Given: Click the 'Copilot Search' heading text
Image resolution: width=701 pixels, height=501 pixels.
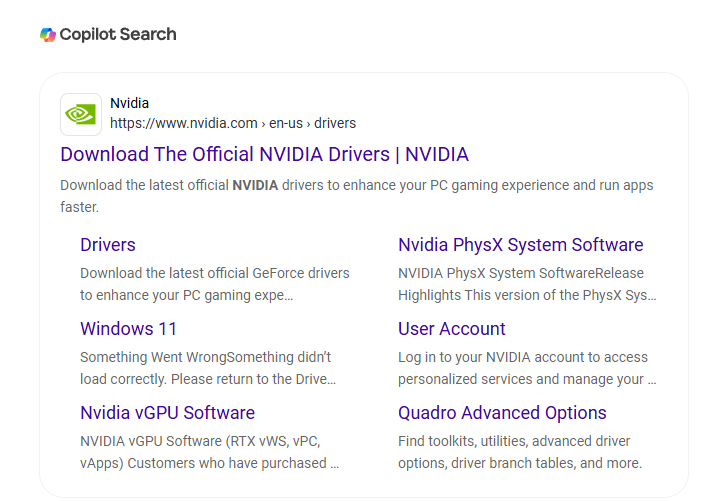Looking at the screenshot, I should [118, 34].
